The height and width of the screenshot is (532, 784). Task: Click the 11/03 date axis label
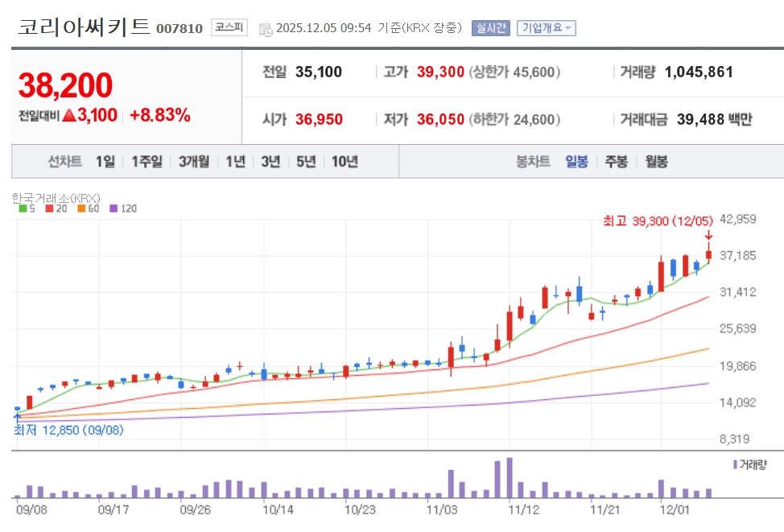(441, 510)
